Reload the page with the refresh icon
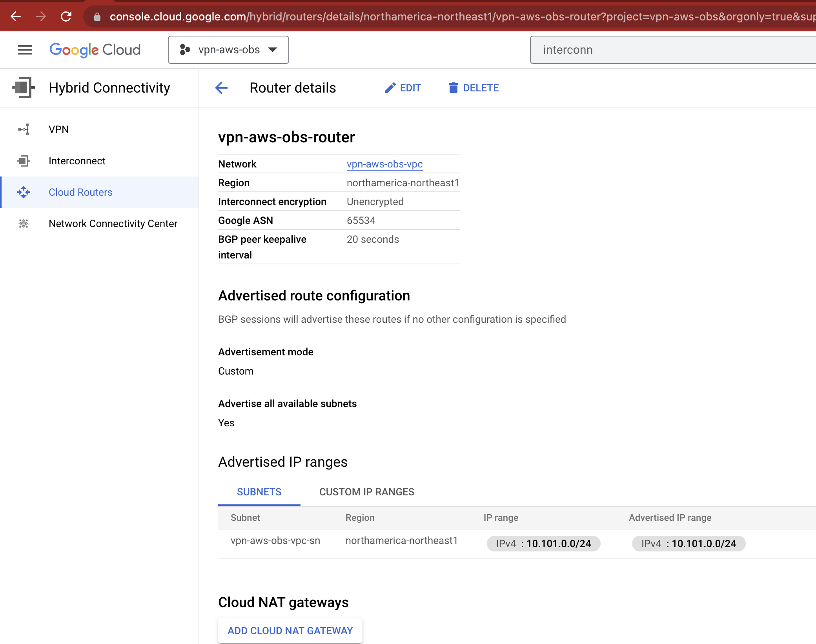816x644 pixels. point(66,16)
